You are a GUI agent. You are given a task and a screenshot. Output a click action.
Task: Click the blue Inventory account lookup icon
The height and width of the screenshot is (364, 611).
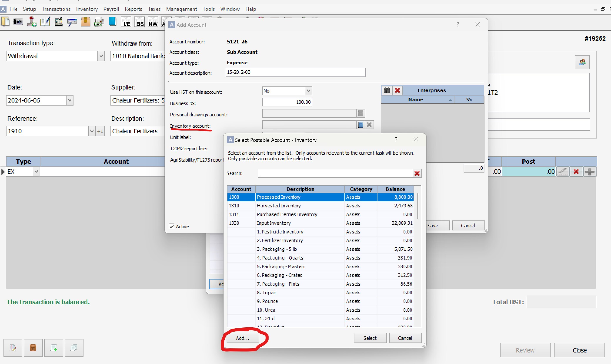(x=360, y=125)
